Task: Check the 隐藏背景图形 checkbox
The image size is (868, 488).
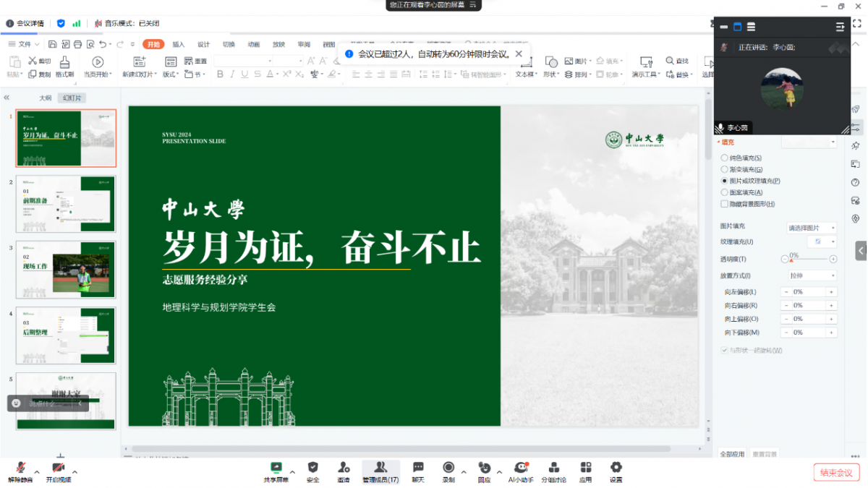Action: click(x=725, y=204)
